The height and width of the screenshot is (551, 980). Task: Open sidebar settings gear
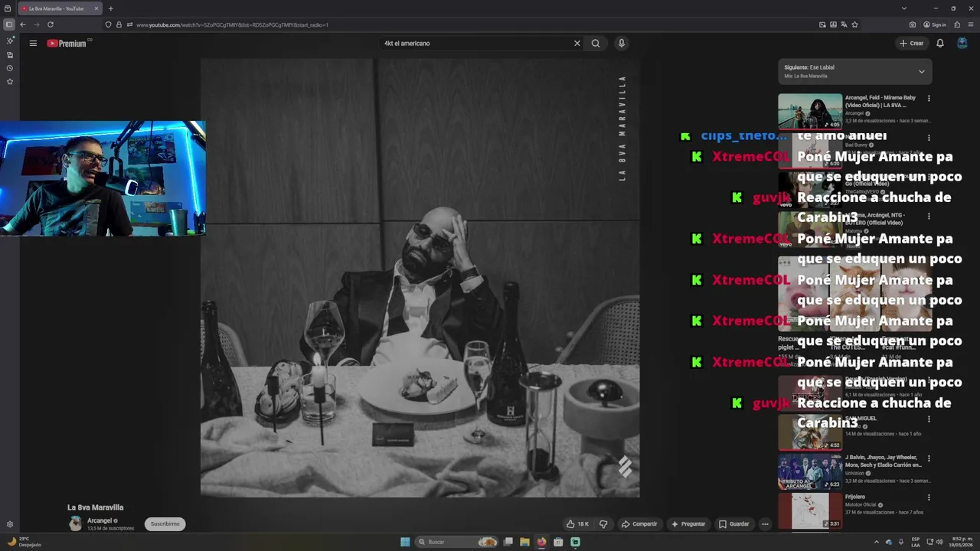(9, 524)
